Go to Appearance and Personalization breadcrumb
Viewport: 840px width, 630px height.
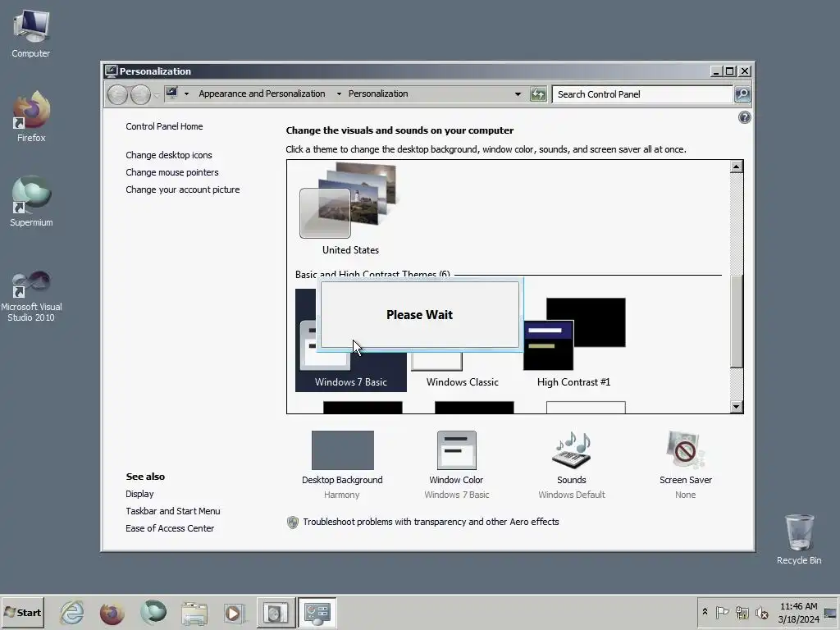(262, 94)
